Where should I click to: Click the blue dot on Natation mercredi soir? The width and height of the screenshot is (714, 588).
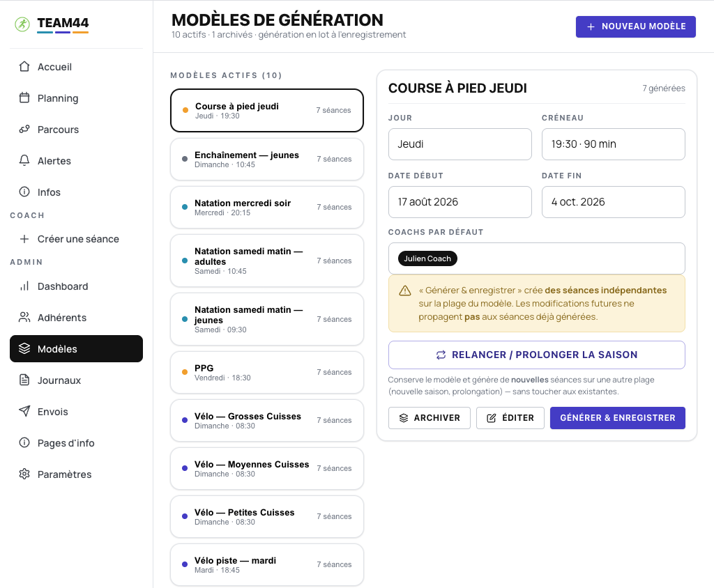coord(184,207)
